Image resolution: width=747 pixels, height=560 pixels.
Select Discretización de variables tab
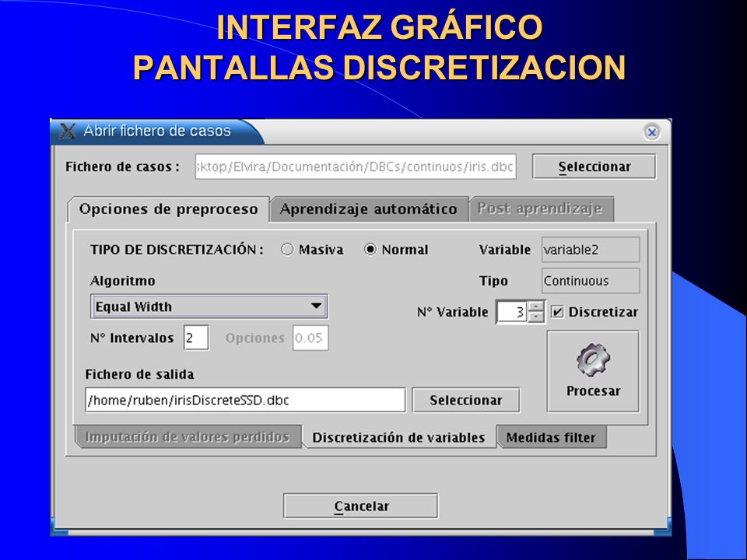[398, 437]
